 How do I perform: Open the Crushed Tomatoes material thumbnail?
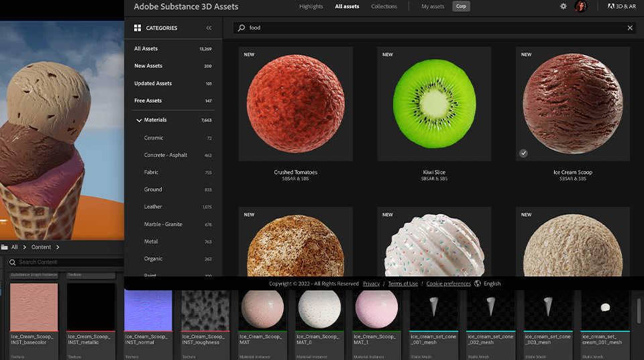(x=295, y=103)
